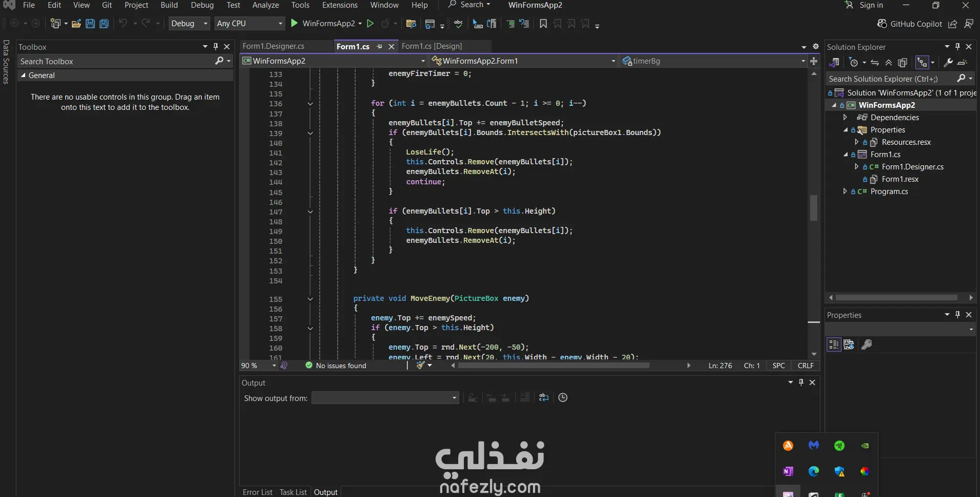Collapse the MoveEnemy method at line 155
Viewport: 980px width, 497px height.
click(x=310, y=299)
